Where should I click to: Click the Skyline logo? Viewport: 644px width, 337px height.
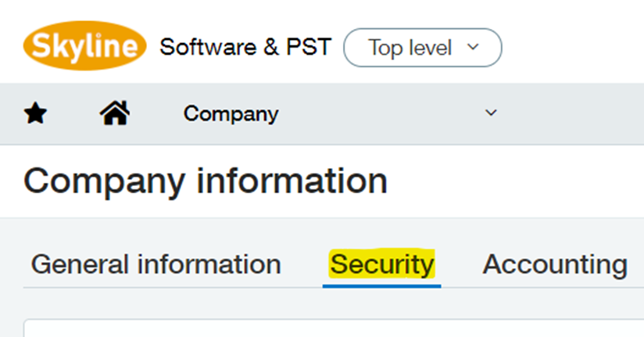click(85, 47)
